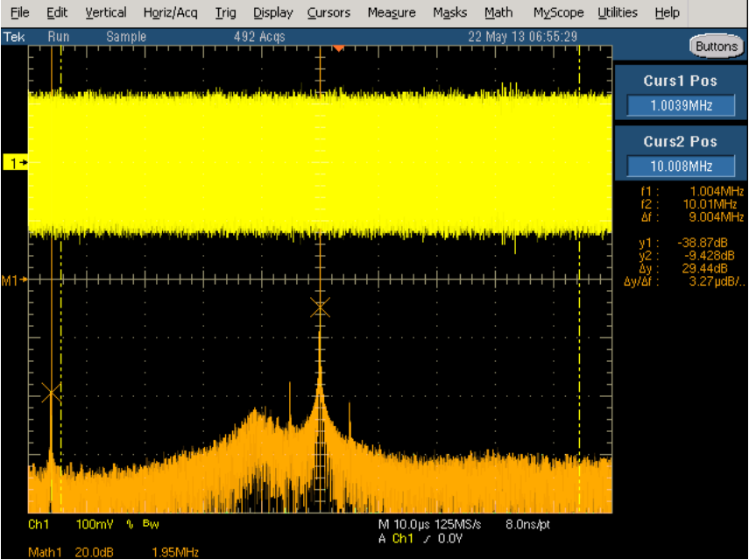This screenshot has width=749, height=560.
Task: Click the Ch1 100mV scale readout
Action: tap(71, 525)
